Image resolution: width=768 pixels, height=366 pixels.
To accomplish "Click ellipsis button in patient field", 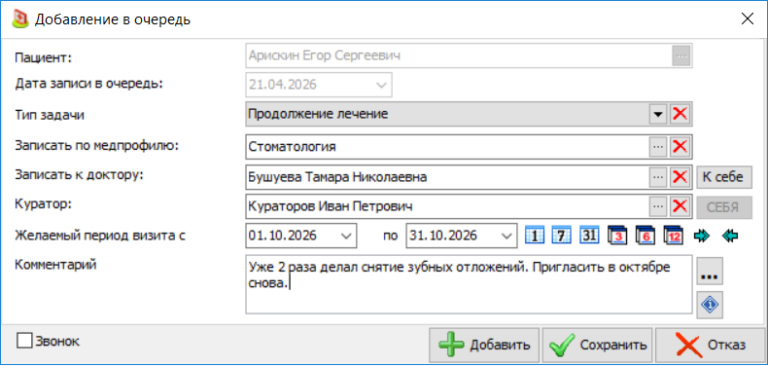I will tap(681, 56).
